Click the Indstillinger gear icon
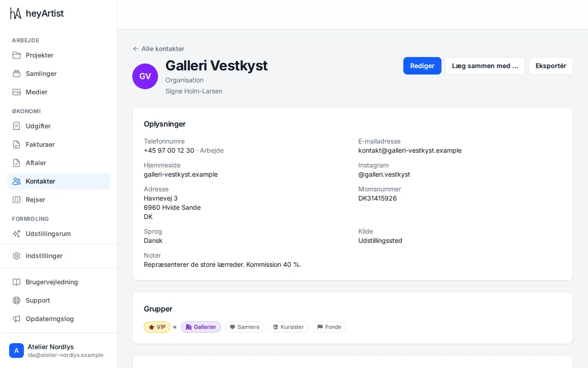 click(17, 256)
